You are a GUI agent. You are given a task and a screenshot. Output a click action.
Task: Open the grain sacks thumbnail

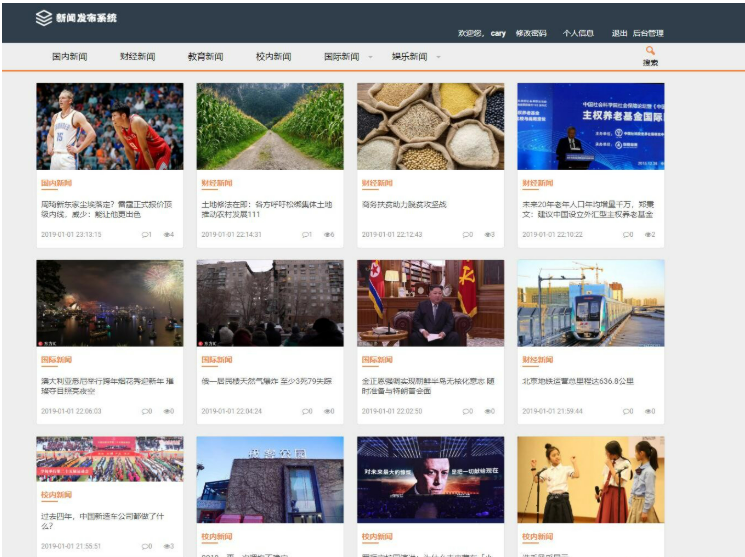tap(430, 126)
